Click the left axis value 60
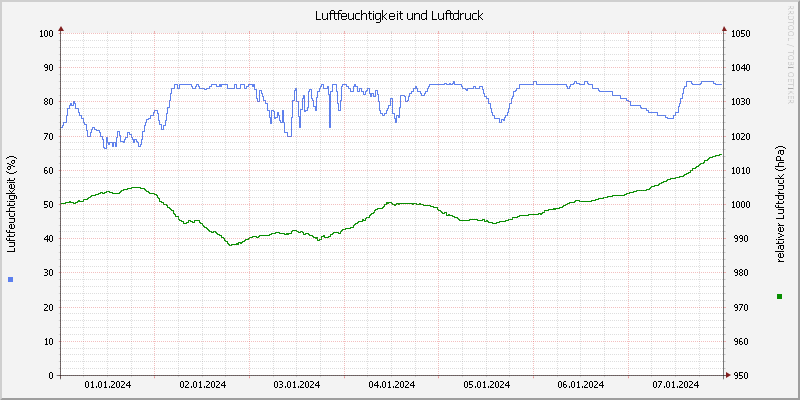The image size is (800, 400). tap(48, 170)
